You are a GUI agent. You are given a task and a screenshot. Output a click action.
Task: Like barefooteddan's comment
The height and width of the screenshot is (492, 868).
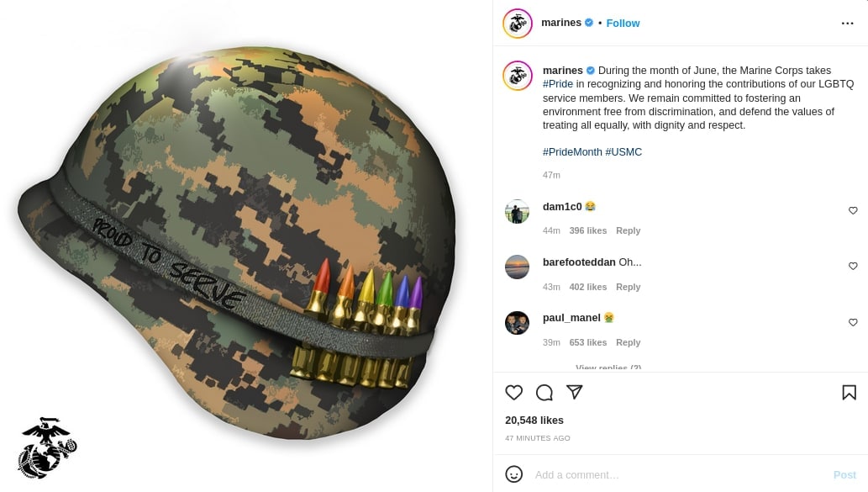(x=853, y=266)
